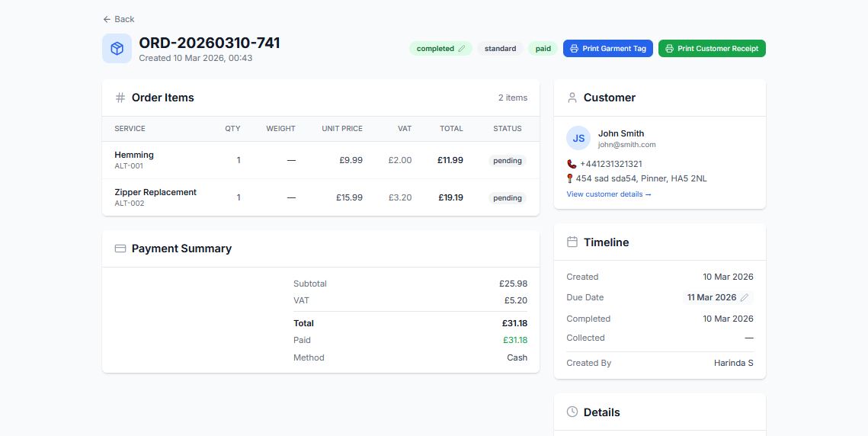The width and height of the screenshot is (868, 436).
Task: Click the JS customer avatar
Action: click(x=578, y=138)
